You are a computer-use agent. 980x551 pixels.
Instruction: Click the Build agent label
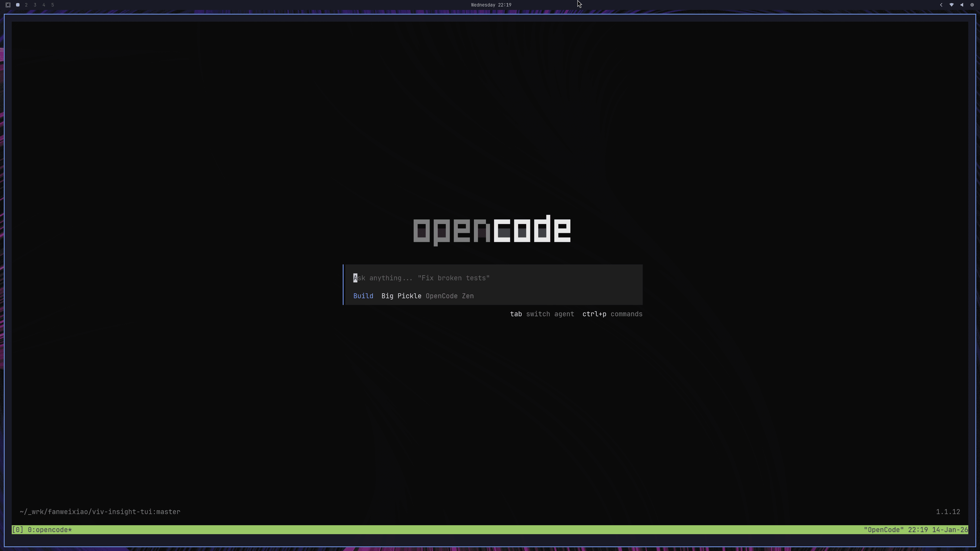click(x=363, y=296)
